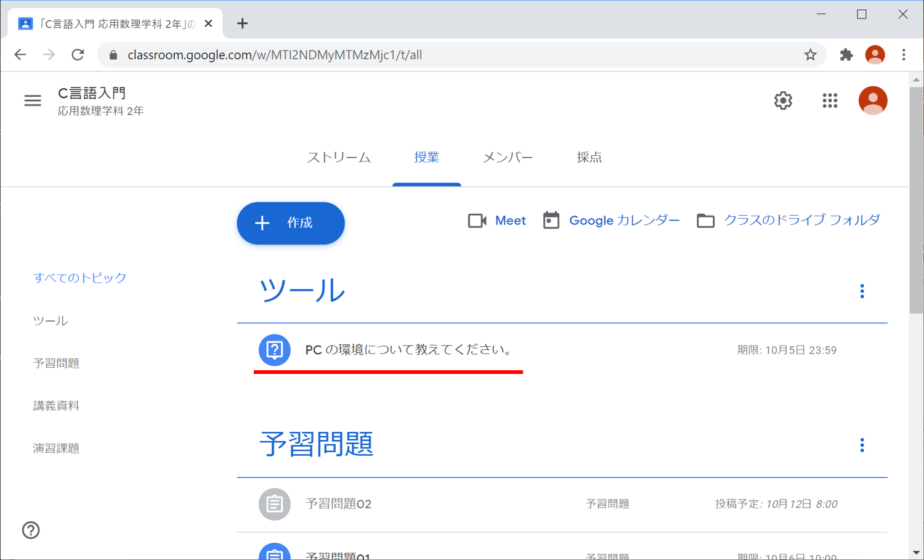
Task: Click the Chrome profile avatar in toolbar
Action: [875, 55]
